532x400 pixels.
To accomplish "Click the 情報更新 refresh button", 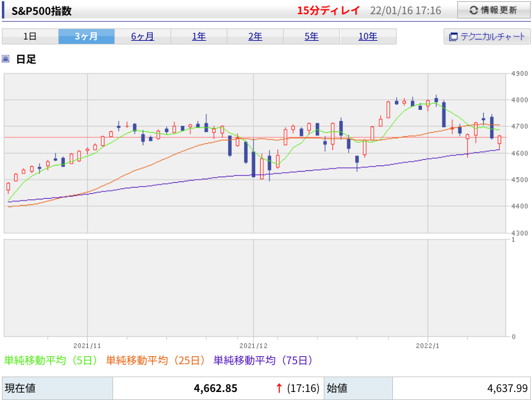I will tap(494, 10).
